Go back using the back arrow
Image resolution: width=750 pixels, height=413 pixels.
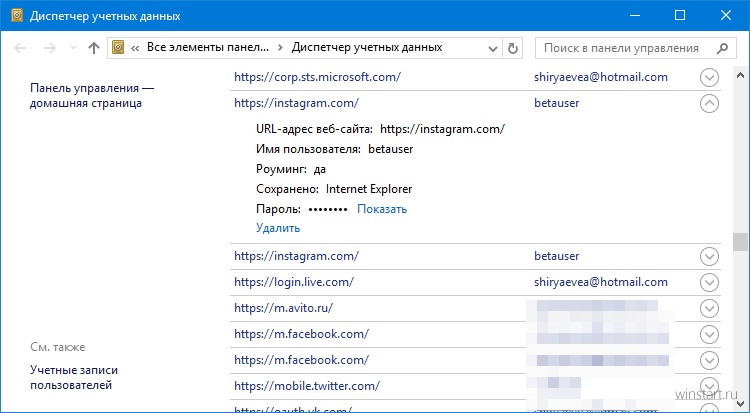pos(20,48)
